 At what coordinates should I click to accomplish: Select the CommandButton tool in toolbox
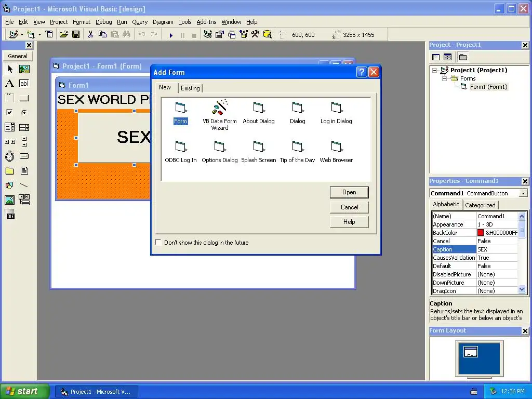[24, 98]
